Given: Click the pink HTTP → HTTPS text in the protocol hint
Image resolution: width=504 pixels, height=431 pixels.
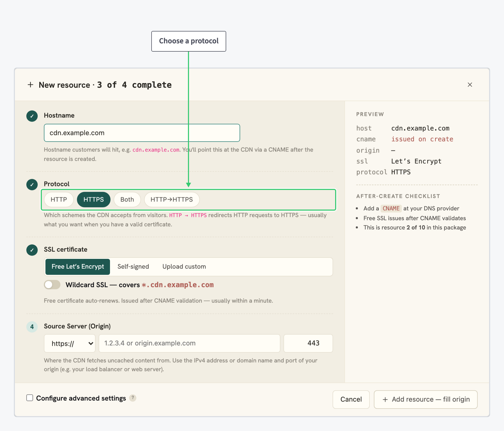Looking at the screenshot, I should click(x=188, y=215).
